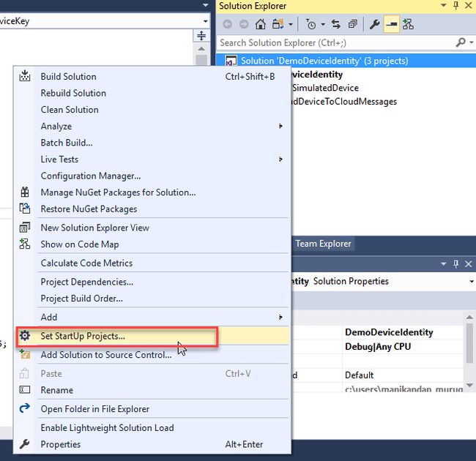
Task: Open Project Build Order...
Action: click(153, 299)
